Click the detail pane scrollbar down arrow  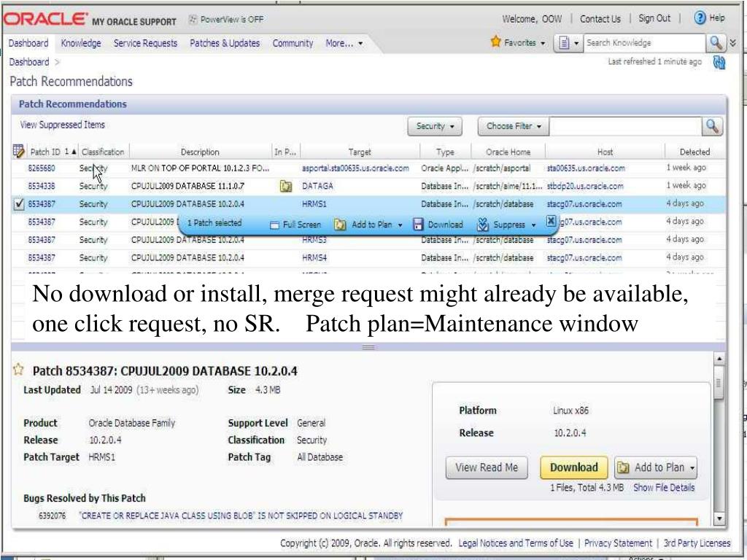pyautogui.click(x=719, y=518)
